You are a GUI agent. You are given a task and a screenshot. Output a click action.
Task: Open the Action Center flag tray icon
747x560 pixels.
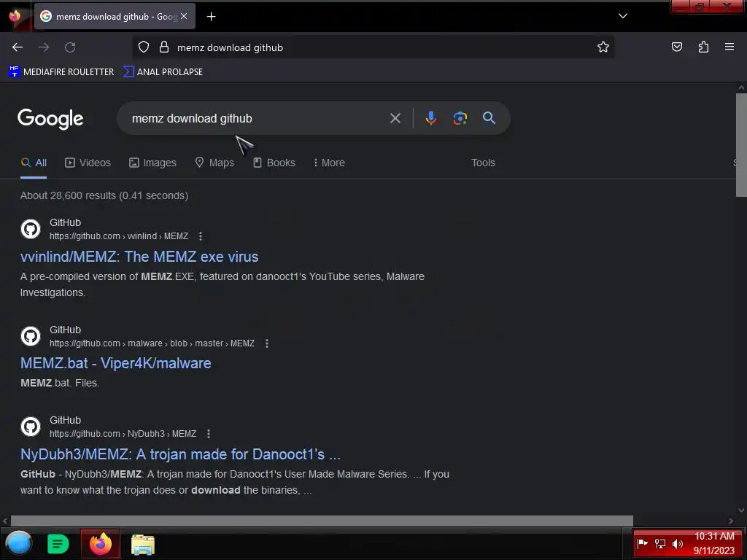click(x=642, y=543)
